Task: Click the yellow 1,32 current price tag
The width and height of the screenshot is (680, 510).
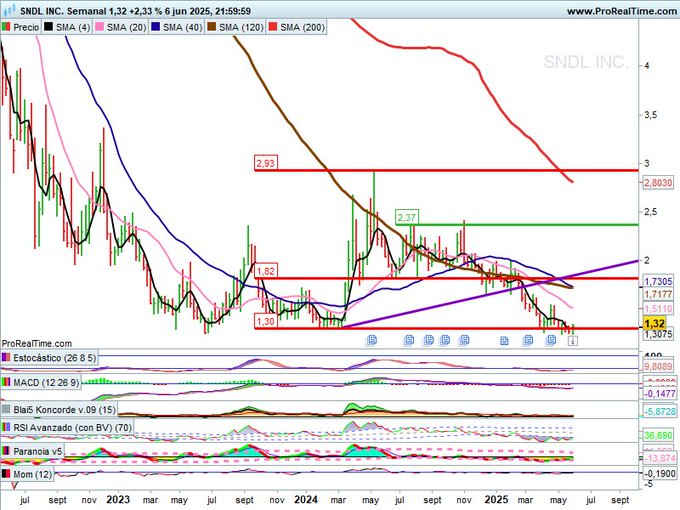Action: pos(654,324)
